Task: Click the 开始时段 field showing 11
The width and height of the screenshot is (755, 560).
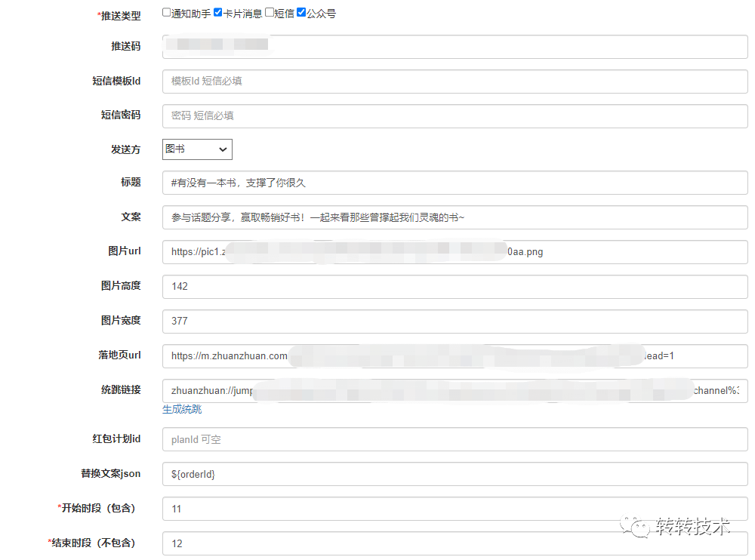Action: pyautogui.click(x=455, y=509)
